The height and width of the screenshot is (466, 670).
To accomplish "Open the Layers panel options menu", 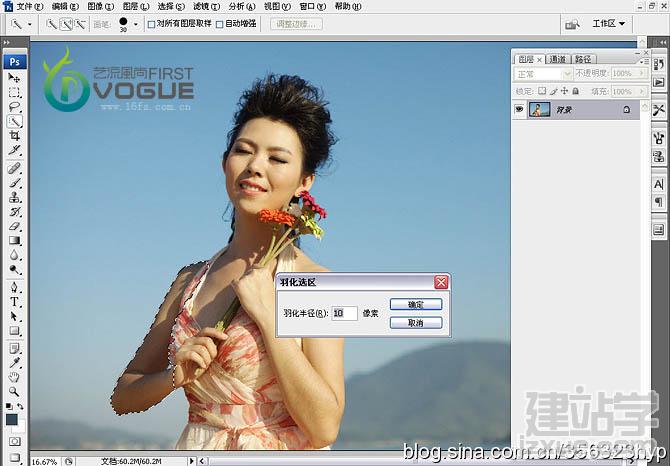I will tap(642, 62).
